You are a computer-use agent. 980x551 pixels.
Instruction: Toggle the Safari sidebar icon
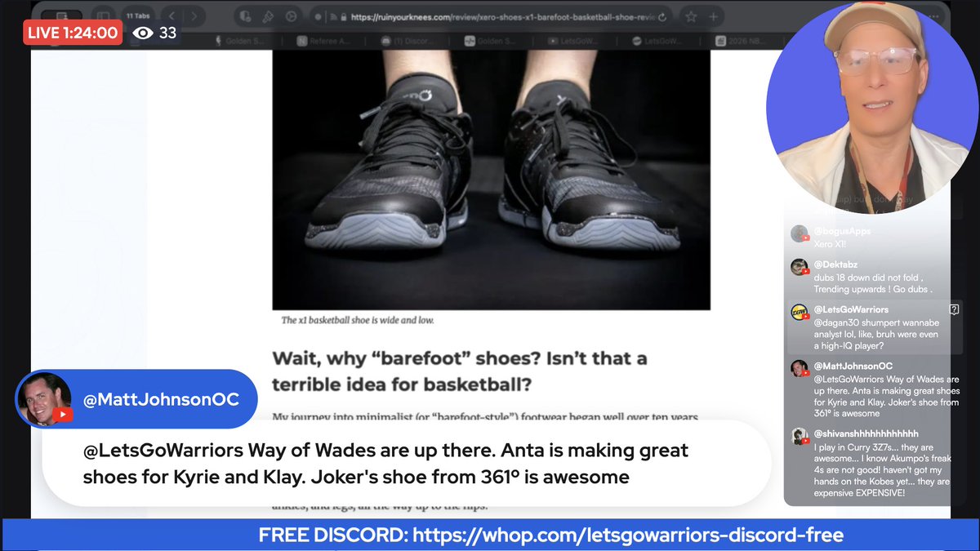click(102, 16)
